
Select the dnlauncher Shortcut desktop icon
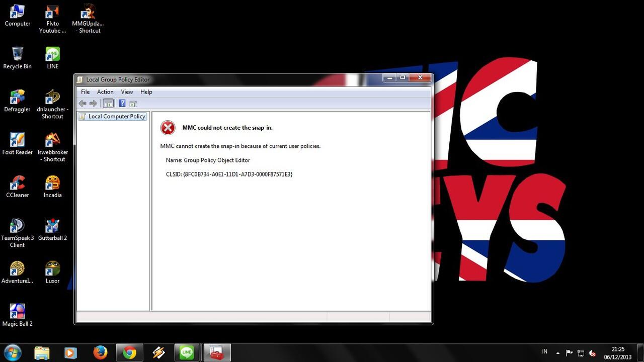52,105
